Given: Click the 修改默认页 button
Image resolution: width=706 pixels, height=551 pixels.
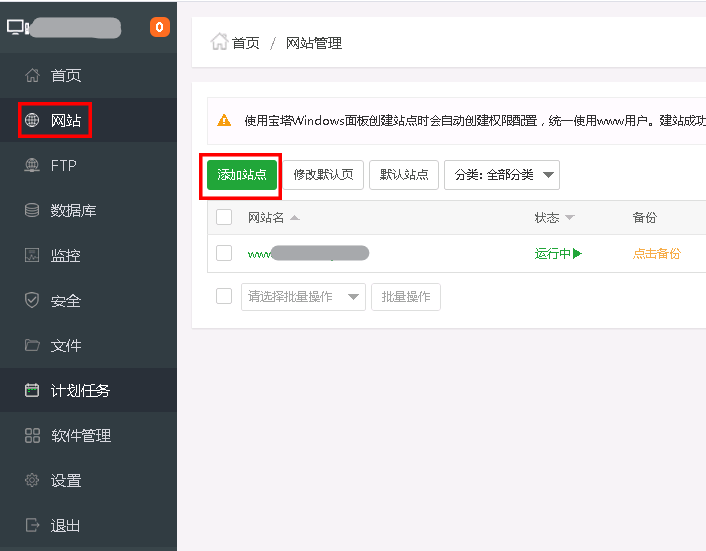Looking at the screenshot, I should click(323, 175).
